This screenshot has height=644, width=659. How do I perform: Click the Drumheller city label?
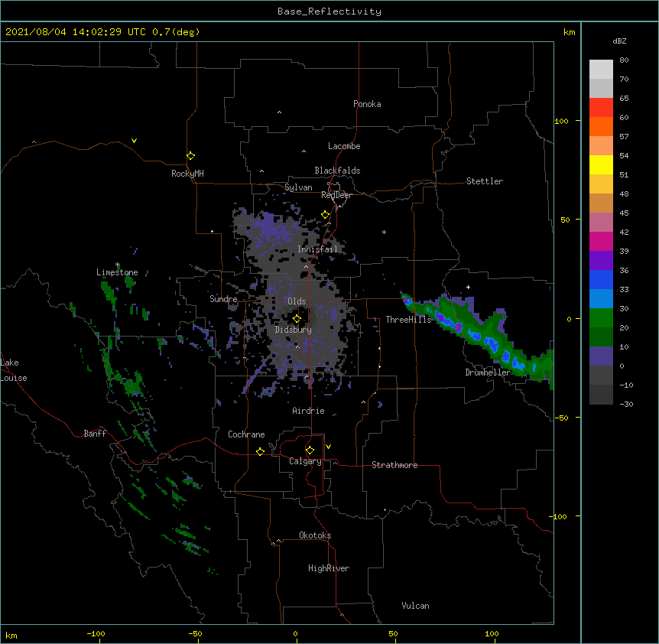tap(488, 372)
